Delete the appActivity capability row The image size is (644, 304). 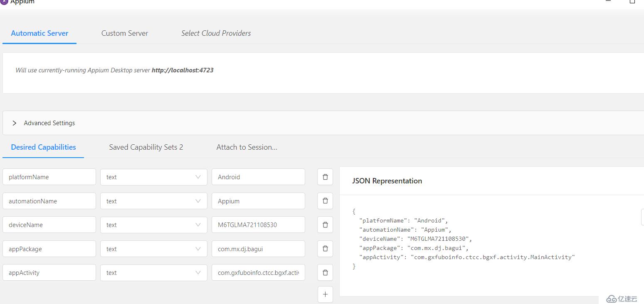[325, 273]
